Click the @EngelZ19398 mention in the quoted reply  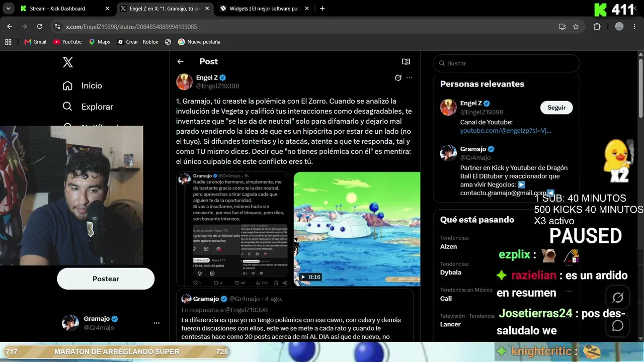tap(246, 310)
